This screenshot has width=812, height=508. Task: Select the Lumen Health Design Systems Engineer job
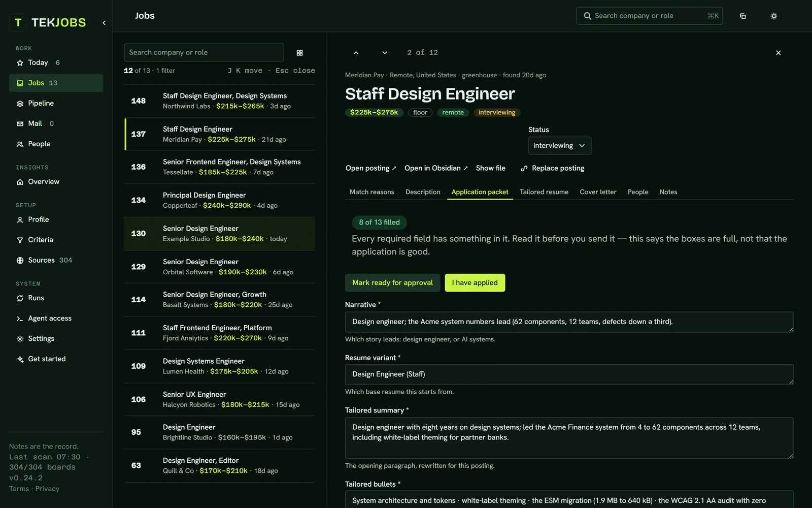point(220,366)
